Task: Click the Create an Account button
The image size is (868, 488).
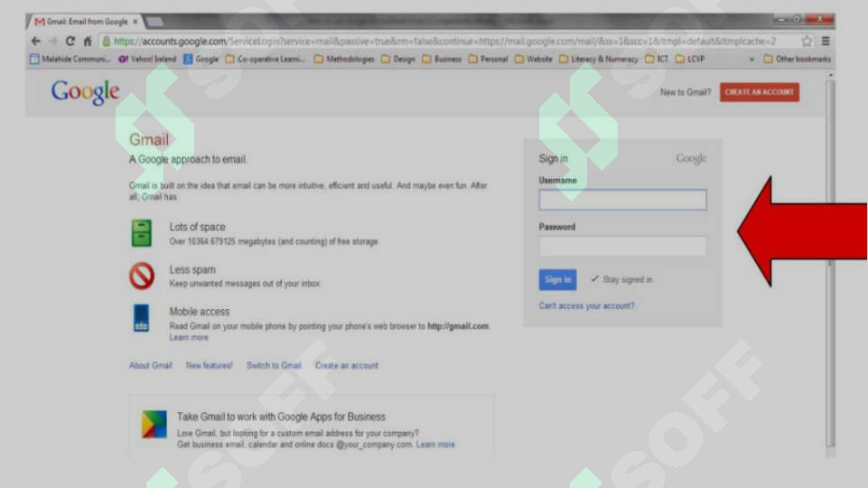Action: (x=760, y=92)
